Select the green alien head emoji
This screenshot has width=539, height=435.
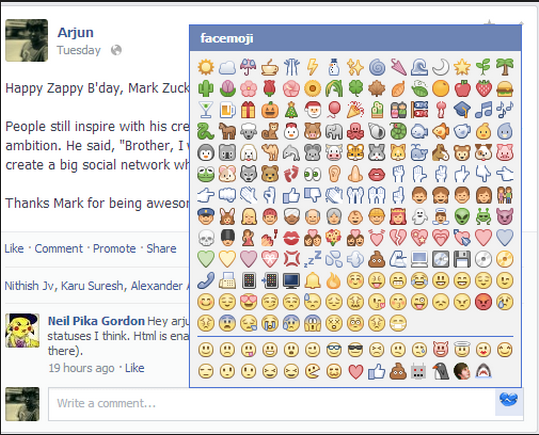point(462,216)
